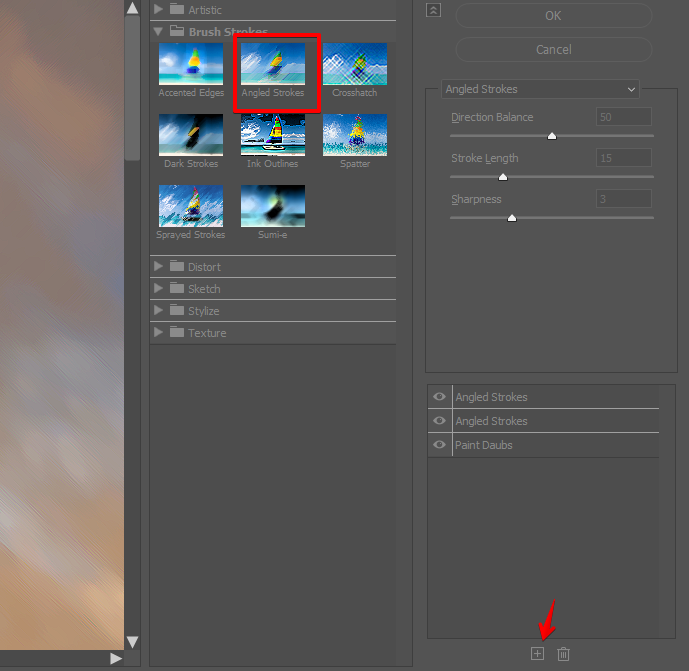The height and width of the screenshot is (671, 689).
Task: Select the Sprayed Strokes filter thumbnail
Action: (x=191, y=206)
